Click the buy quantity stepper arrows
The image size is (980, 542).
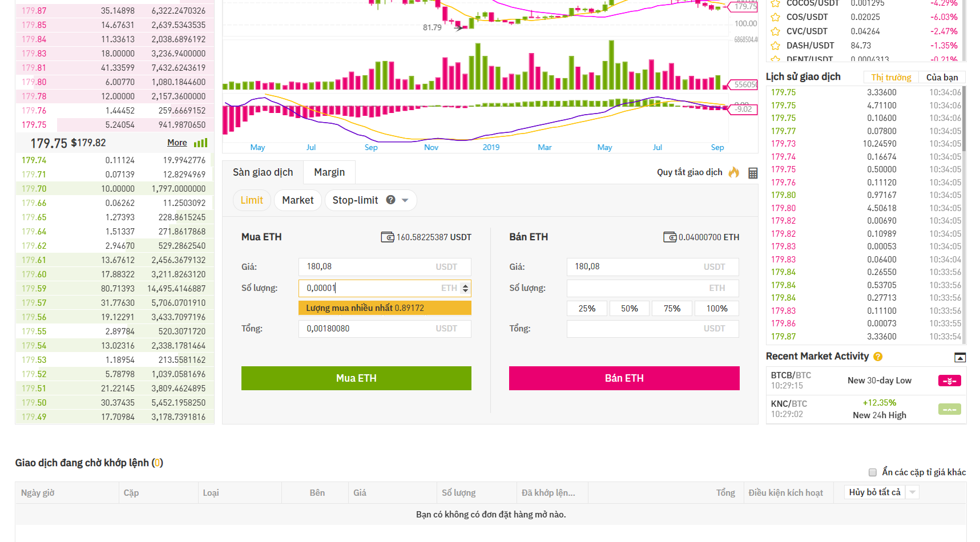(465, 289)
